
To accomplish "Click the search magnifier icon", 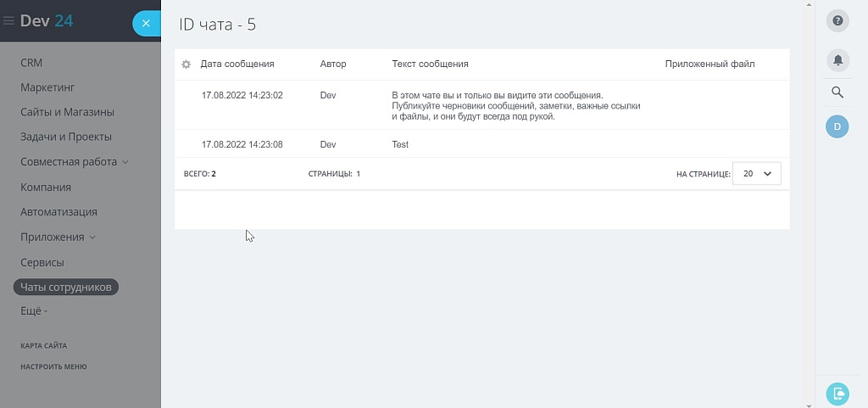I will [x=837, y=92].
